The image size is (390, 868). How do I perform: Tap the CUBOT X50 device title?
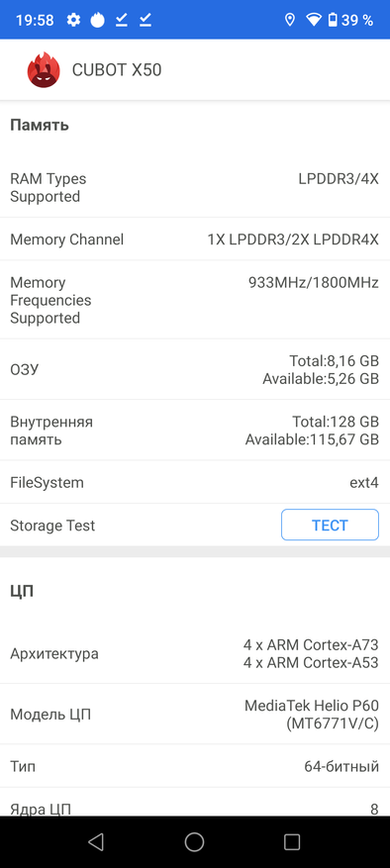click(x=117, y=70)
